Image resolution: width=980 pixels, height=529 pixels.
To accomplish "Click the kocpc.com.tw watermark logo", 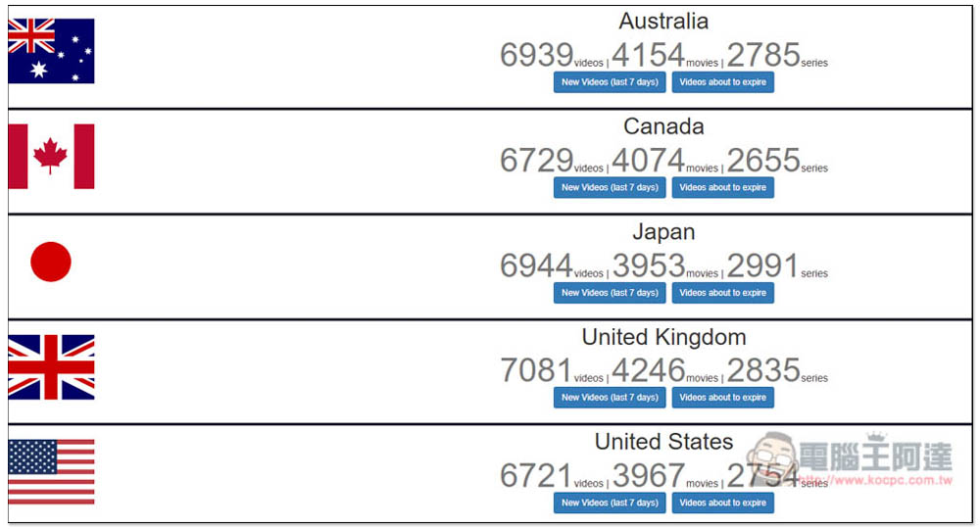I will tap(850, 459).
